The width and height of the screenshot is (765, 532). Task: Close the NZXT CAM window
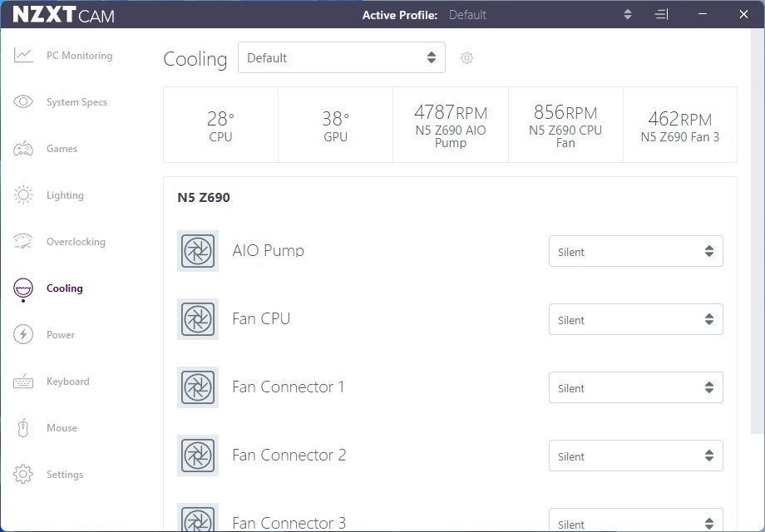(743, 15)
